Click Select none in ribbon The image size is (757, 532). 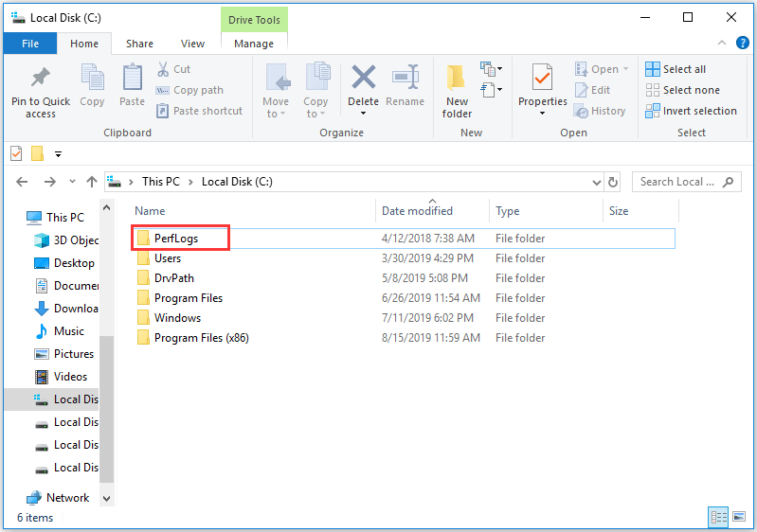[x=682, y=90]
